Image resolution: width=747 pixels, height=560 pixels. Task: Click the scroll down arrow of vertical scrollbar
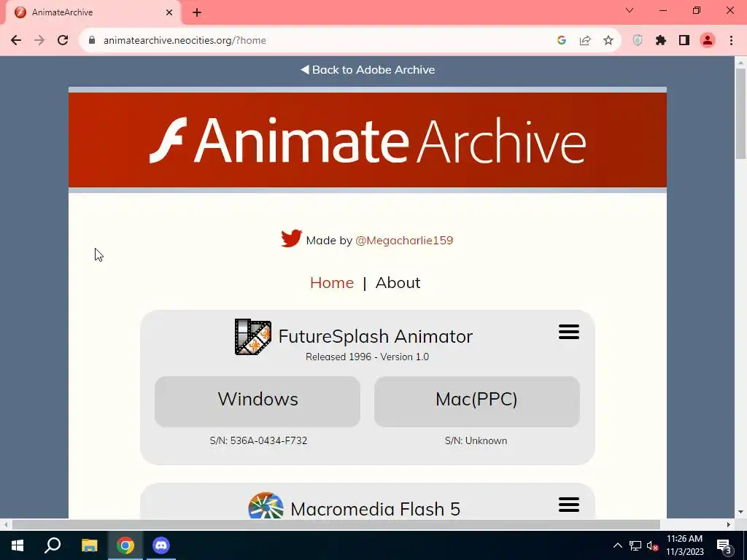click(x=740, y=512)
